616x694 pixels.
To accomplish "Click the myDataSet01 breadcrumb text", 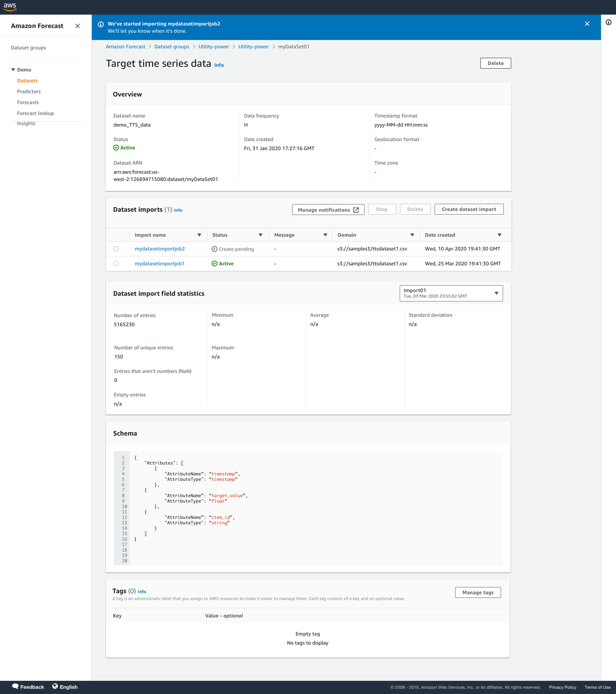I will 294,47.
